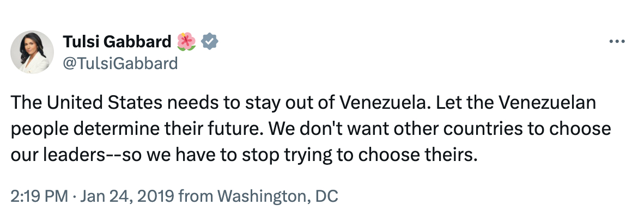Image resolution: width=644 pixels, height=223 pixels.
Task: Click the 2:19 PM timestamp
Action: (x=38, y=196)
